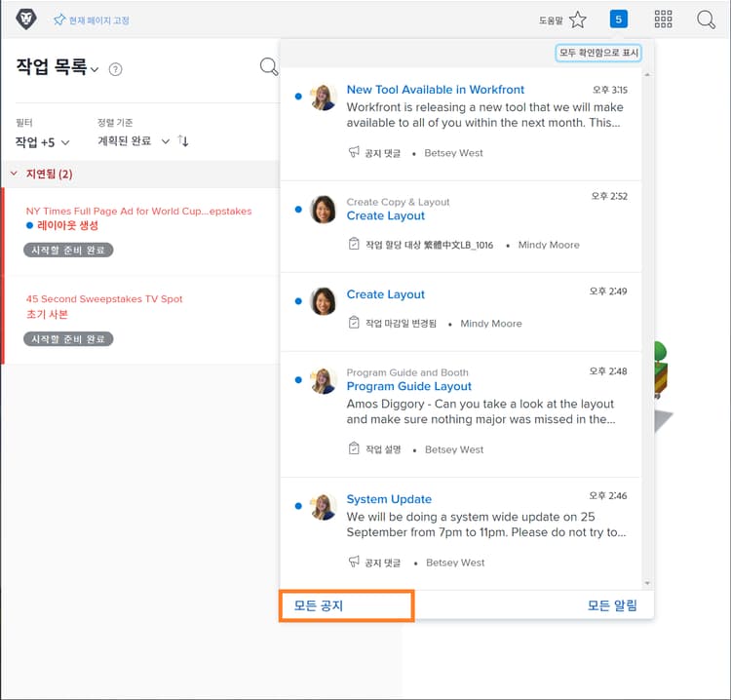Click the favorites star icon
This screenshot has width=731, height=700.
point(578,19)
